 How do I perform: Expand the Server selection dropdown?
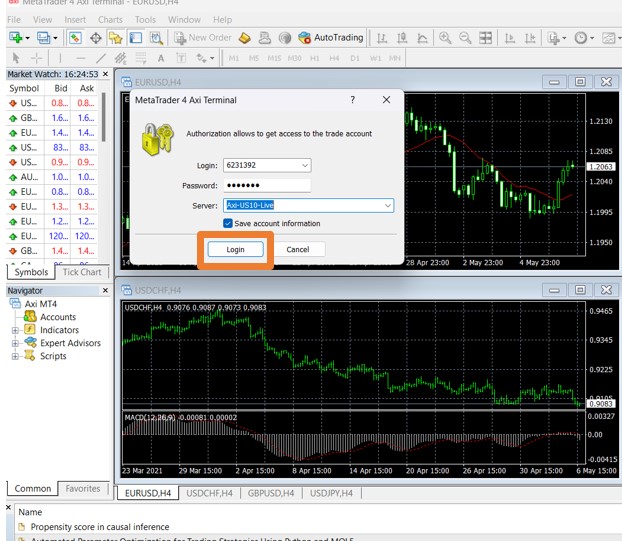(388, 205)
